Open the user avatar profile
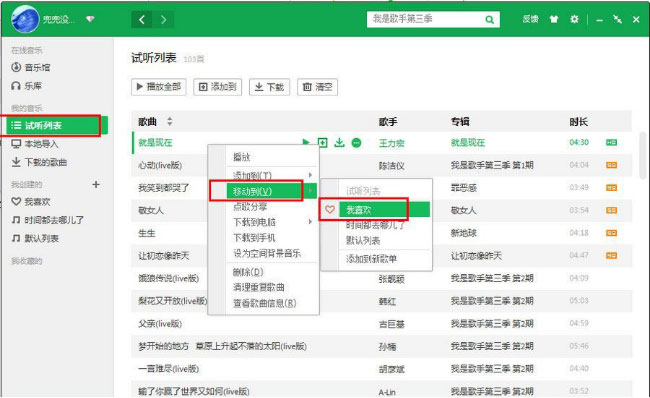This screenshot has height=398, width=650. pyautogui.click(x=25, y=19)
